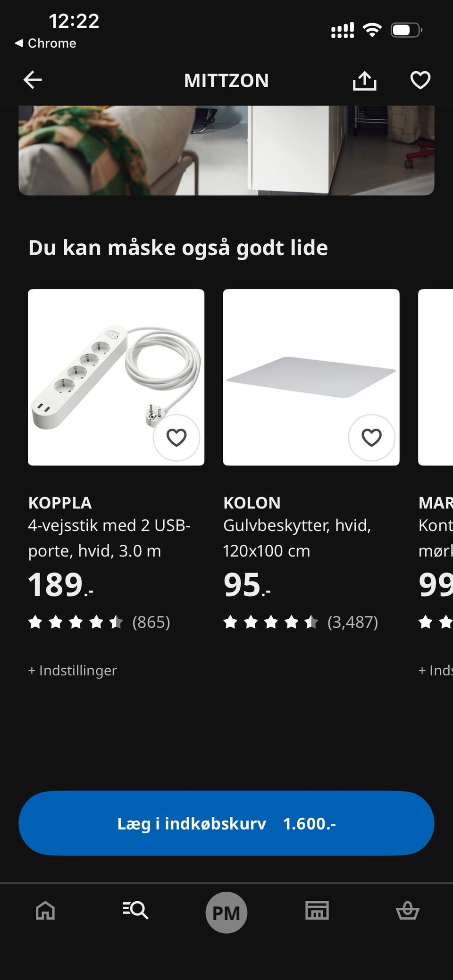Screen dimensions: 453x980
Task: Open the Home tab
Action: [45, 910]
